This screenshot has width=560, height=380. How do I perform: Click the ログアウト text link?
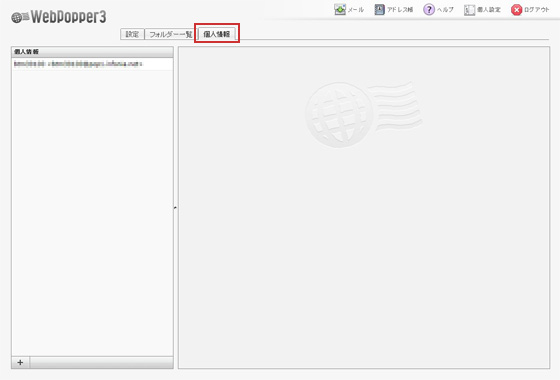537,10
